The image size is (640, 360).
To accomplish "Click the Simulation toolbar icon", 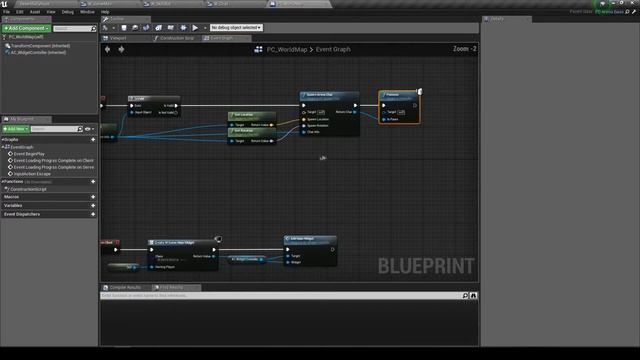I will pyautogui.click(x=183, y=28).
